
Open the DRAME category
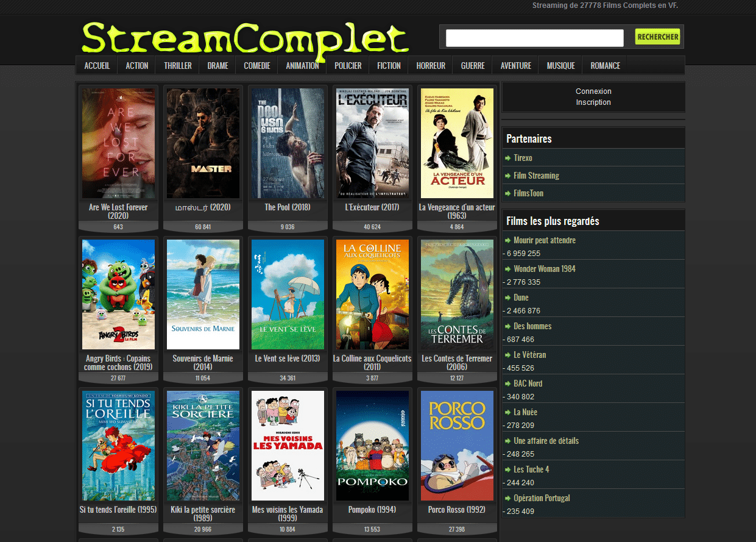click(x=217, y=65)
